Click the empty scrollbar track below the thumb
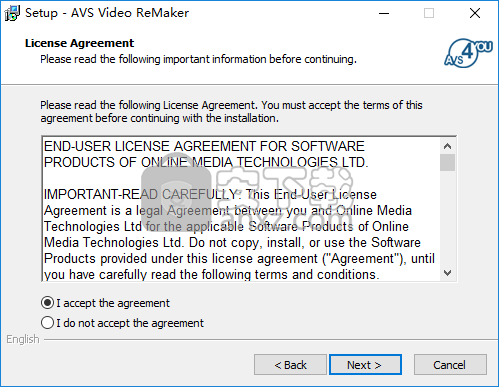499x387 pixels. click(447, 218)
